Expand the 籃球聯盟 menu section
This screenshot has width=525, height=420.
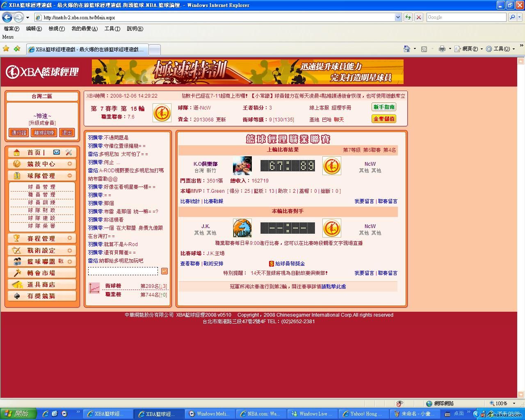[x=70, y=261]
